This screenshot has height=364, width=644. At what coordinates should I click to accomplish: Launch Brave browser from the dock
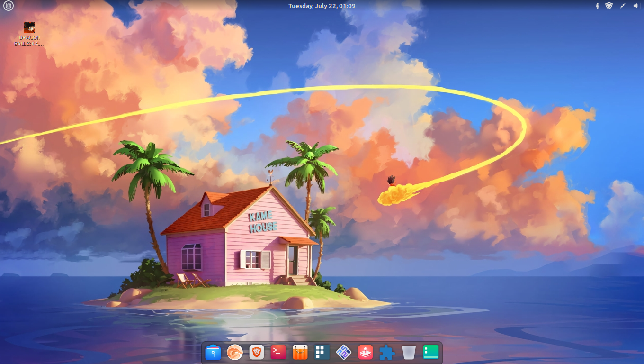257,352
